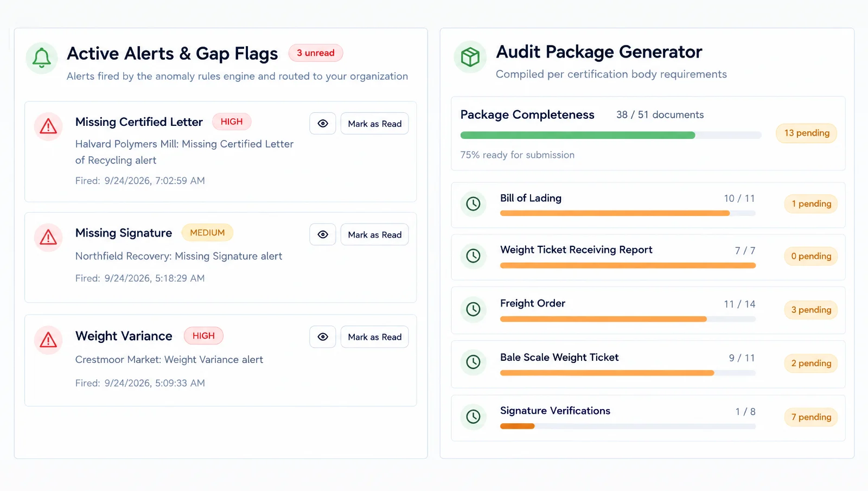Click clock icon in Signature Verifications row
The width and height of the screenshot is (868, 491).
pyautogui.click(x=473, y=417)
